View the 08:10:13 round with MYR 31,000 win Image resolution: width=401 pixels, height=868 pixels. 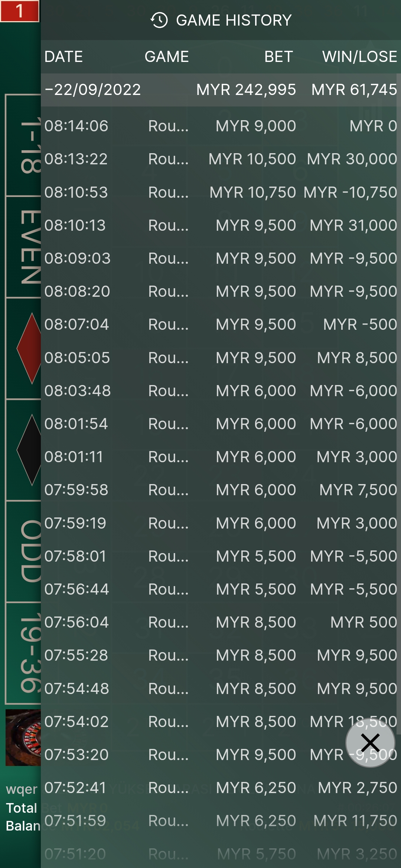(221, 225)
